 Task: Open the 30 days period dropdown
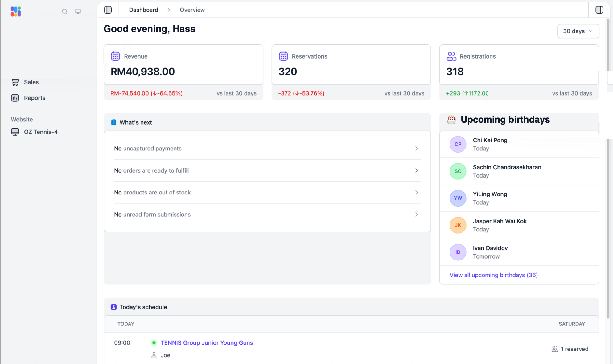[x=578, y=31]
